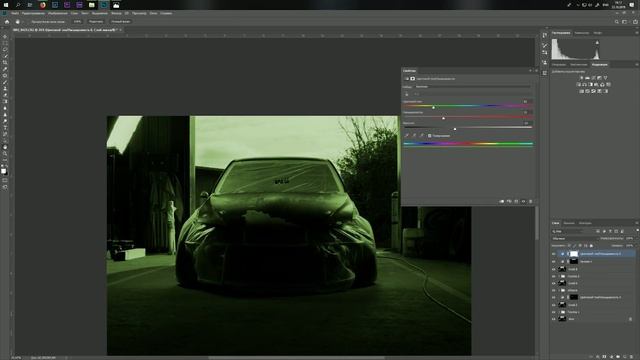Image resolution: width=640 pixels, height=360 pixels.
Task: Hide the second layer with black mask
Action: (x=553, y=262)
